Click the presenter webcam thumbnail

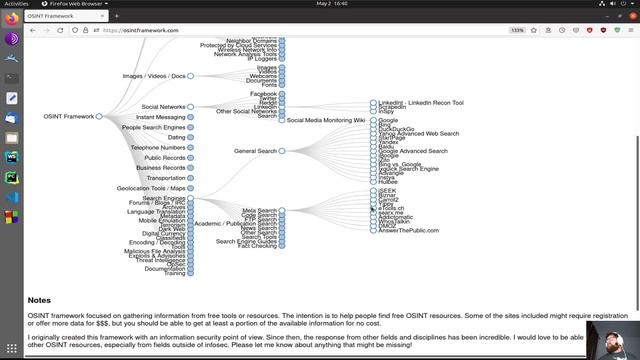tap(613, 340)
